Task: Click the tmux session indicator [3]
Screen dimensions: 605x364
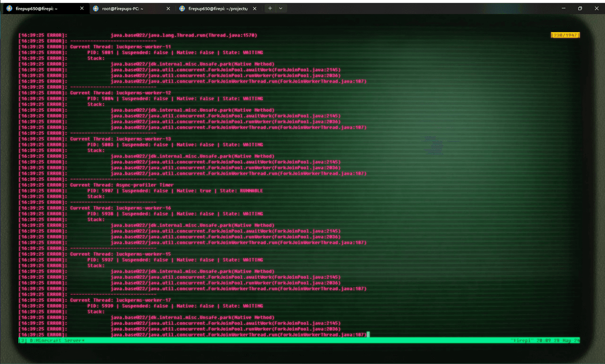Action: pyautogui.click(x=22, y=340)
